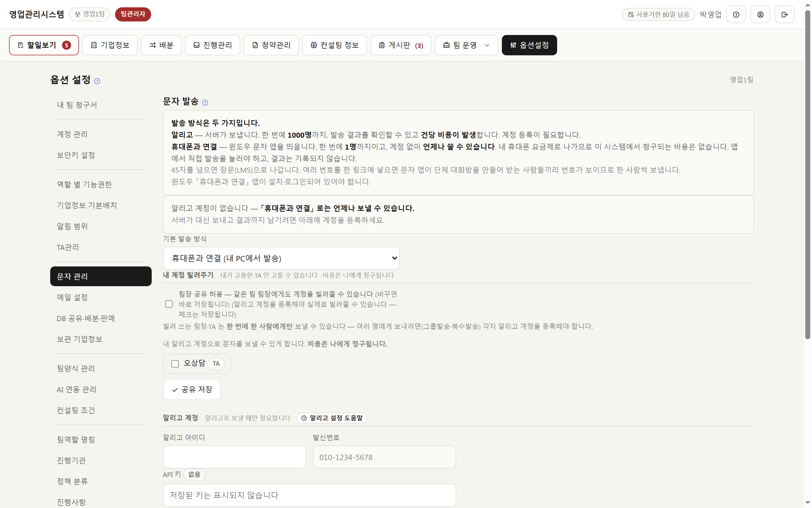
Task: Click the 알리고 아이디 input field
Action: tap(234, 457)
